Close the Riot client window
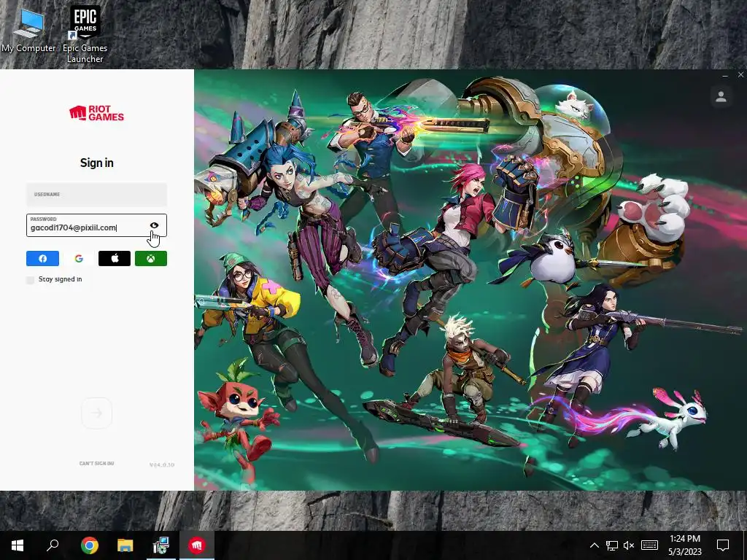This screenshot has height=560, width=747. pos(740,75)
